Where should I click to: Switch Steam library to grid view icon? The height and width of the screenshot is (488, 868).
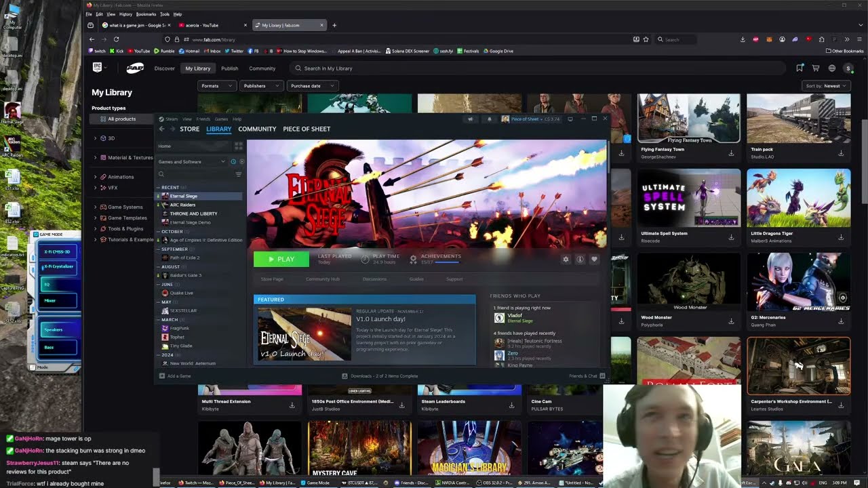tap(238, 146)
